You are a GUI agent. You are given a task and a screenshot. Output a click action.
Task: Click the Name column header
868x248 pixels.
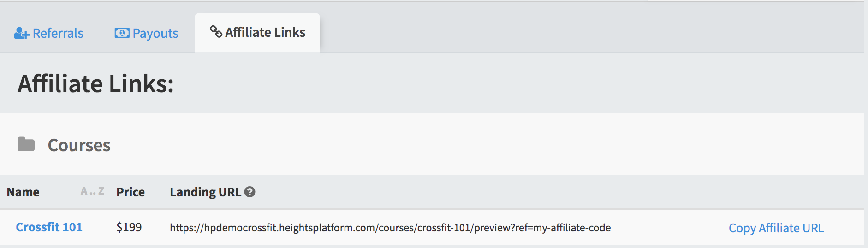pyautogui.click(x=23, y=192)
